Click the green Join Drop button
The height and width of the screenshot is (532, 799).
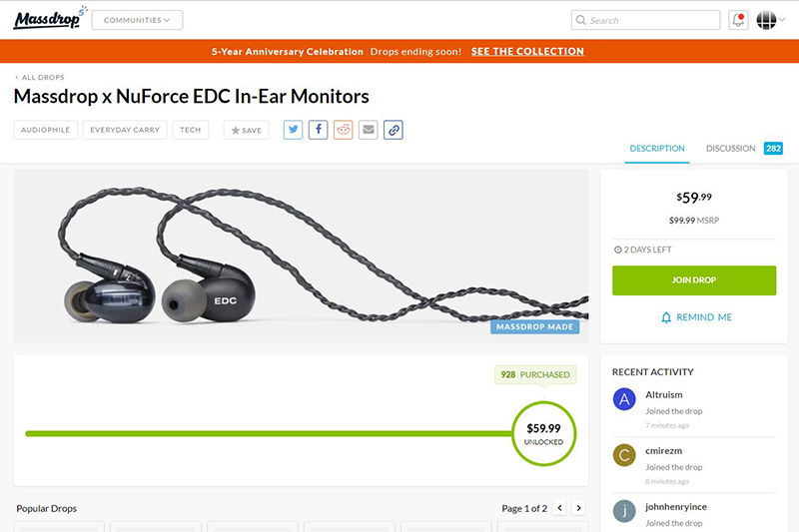694,280
